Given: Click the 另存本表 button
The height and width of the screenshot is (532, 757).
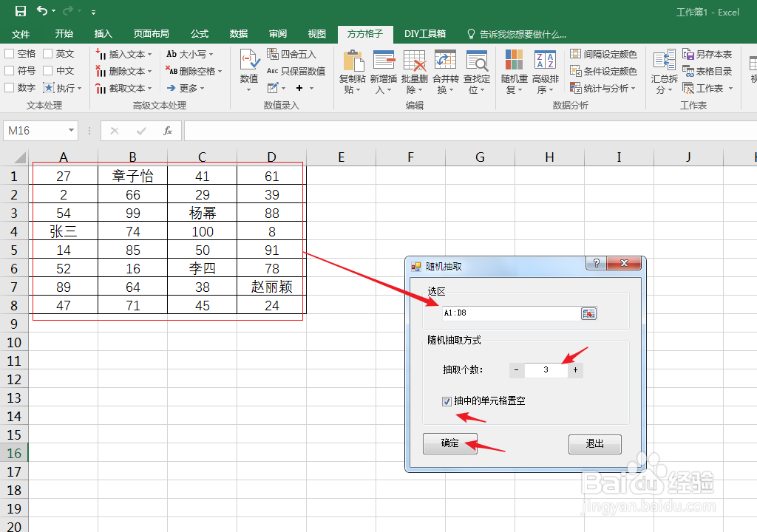Looking at the screenshot, I should tap(707, 54).
